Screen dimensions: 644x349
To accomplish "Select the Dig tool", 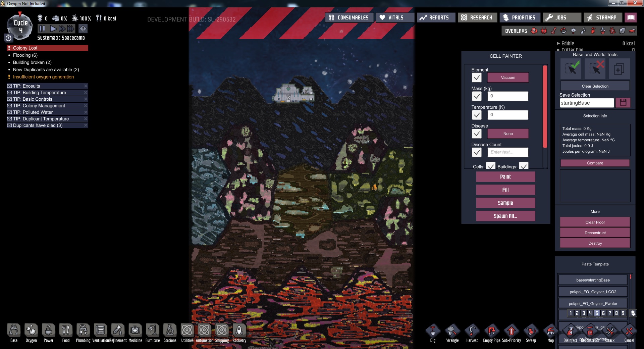I will [x=433, y=333].
